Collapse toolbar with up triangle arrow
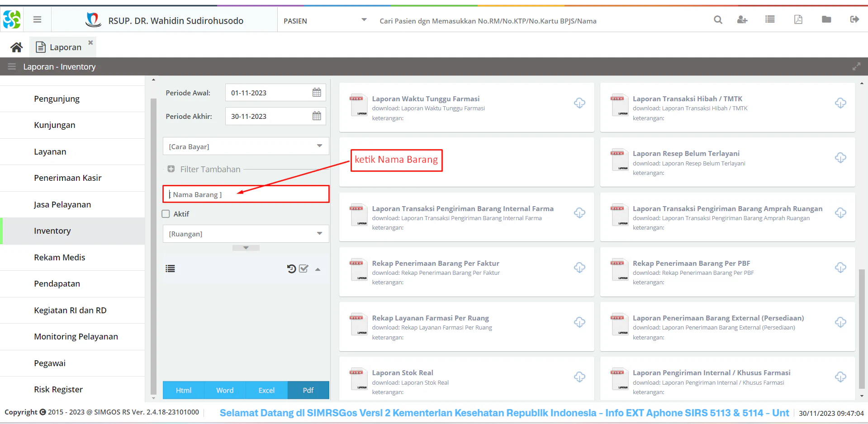This screenshot has height=424, width=868. coord(318,269)
